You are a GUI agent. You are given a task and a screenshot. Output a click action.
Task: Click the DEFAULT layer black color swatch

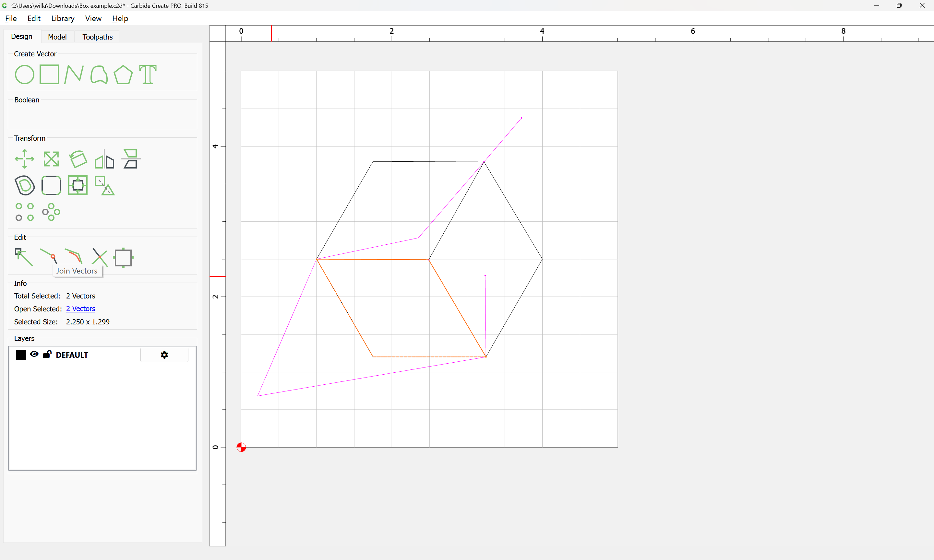point(21,355)
